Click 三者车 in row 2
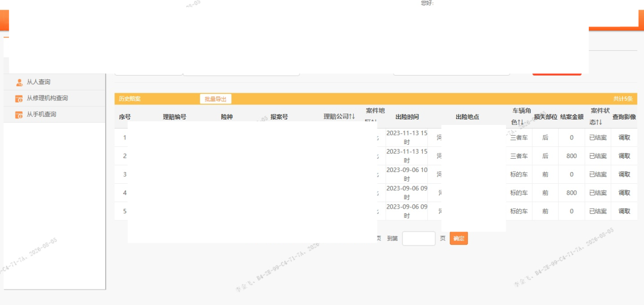This screenshot has height=305, width=644. (519, 156)
